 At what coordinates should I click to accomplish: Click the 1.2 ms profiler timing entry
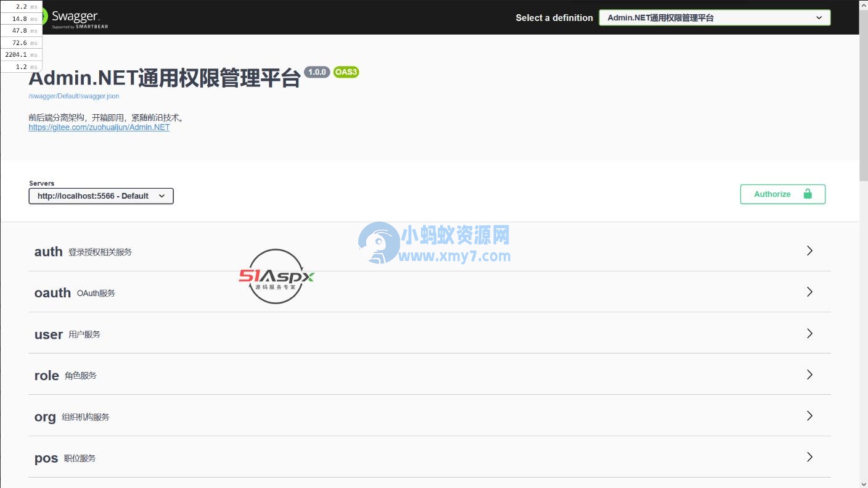(x=22, y=67)
